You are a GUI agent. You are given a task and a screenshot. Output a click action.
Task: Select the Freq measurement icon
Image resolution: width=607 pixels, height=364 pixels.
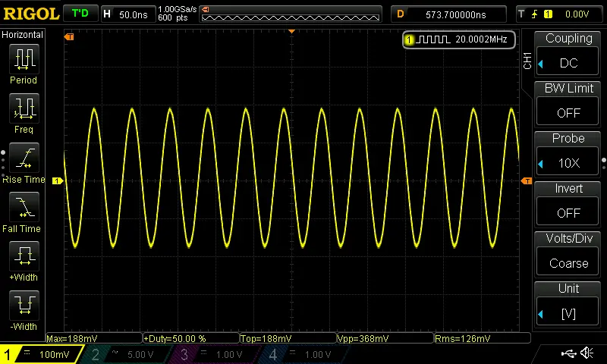coord(24,108)
